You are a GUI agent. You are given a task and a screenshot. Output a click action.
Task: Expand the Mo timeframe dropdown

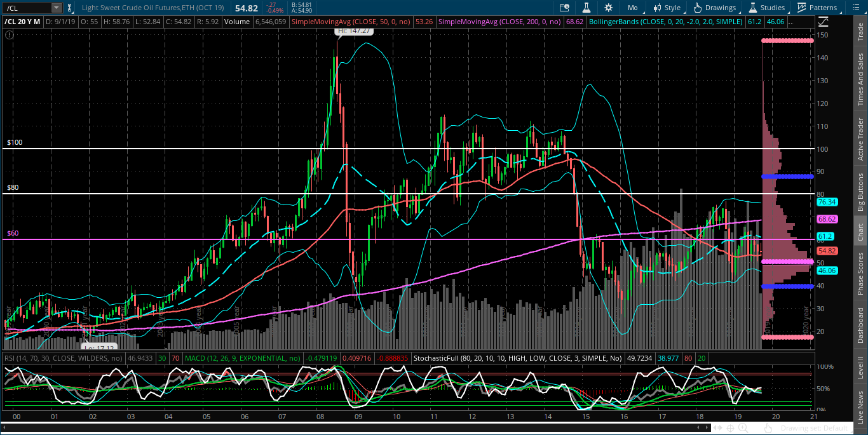[x=633, y=8]
